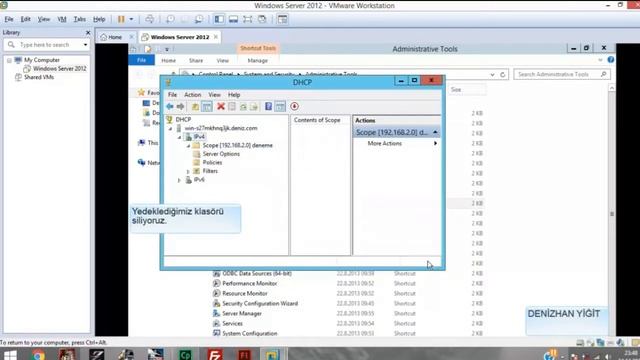Click the Forward arrow in DHCP toolbar
The height and width of the screenshot is (360, 640).
(180, 107)
